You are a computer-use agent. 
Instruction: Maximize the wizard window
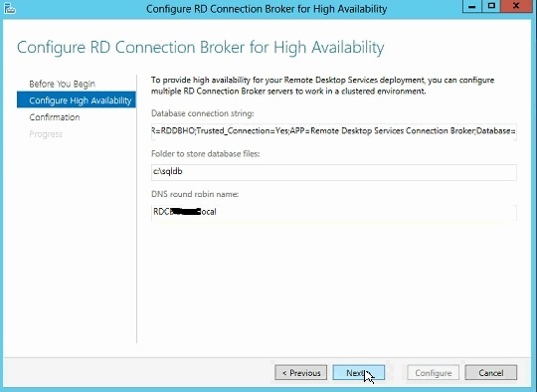click(x=491, y=6)
